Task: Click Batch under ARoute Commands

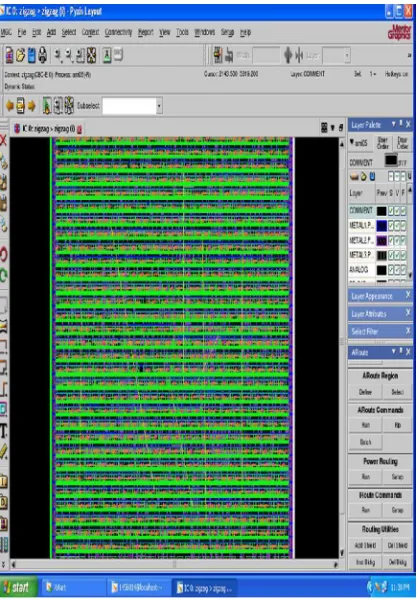Action: 365,442
